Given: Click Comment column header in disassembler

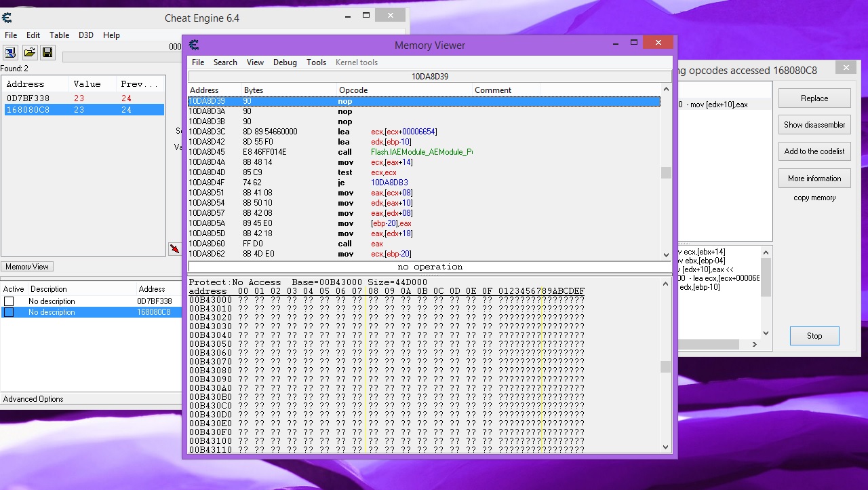Looking at the screenshot, I should (506, 90).
